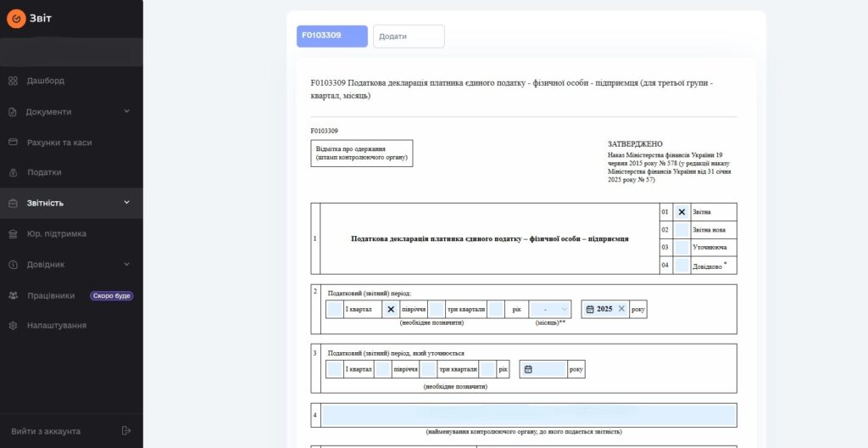Click the Налаштування gear icon
This screenshot has height=448, width=868.
point(14,326)
